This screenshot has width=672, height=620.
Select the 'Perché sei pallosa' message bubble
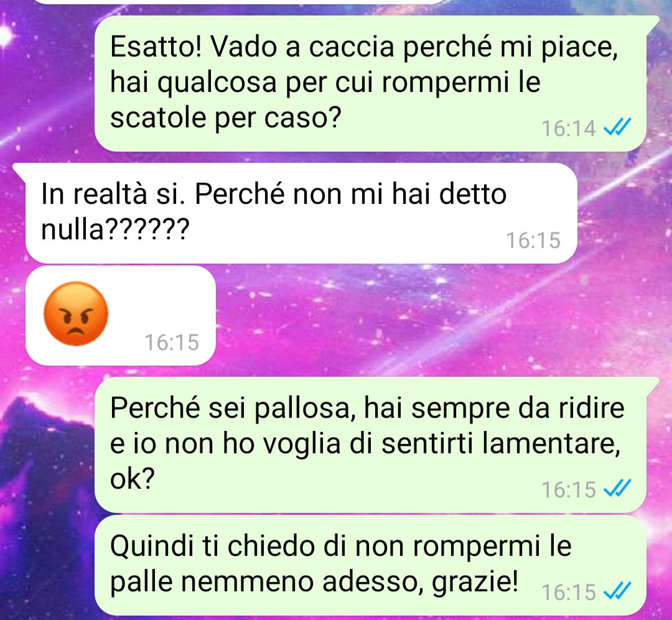376,445
